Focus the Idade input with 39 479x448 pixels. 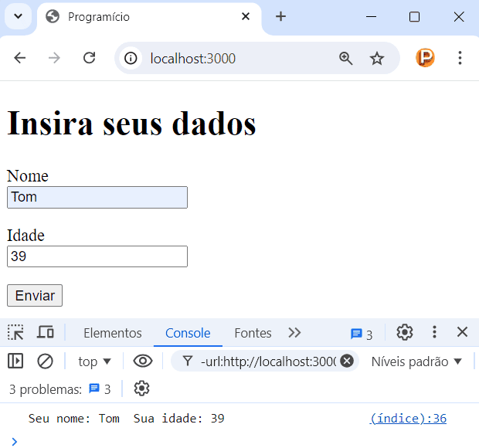pos(97,256)
